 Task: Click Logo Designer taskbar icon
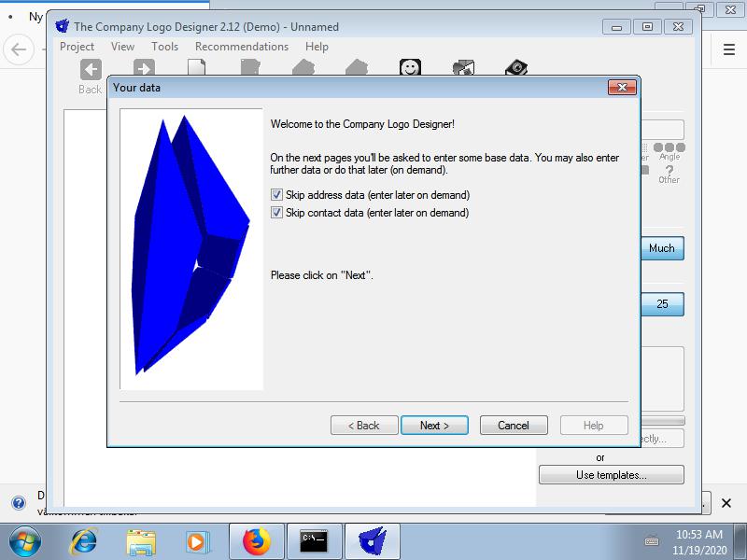373,542
